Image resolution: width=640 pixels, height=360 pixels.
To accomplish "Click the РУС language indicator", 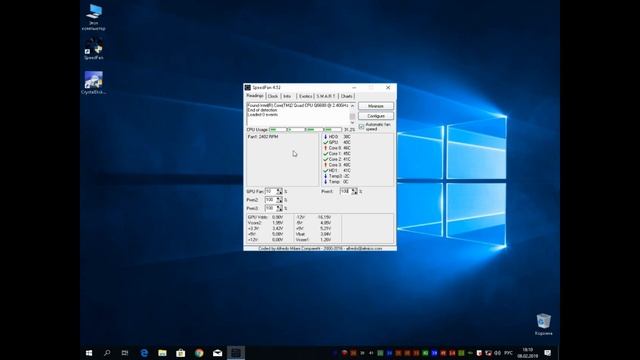I will (508, 353).
